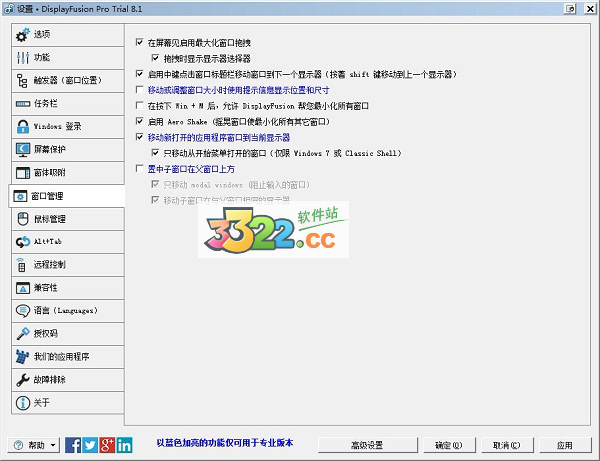600x461 pixels.
Task: Toggle 只移动从开始菜单打开的窗口 checkbox
Action: (x=155, y=153)
